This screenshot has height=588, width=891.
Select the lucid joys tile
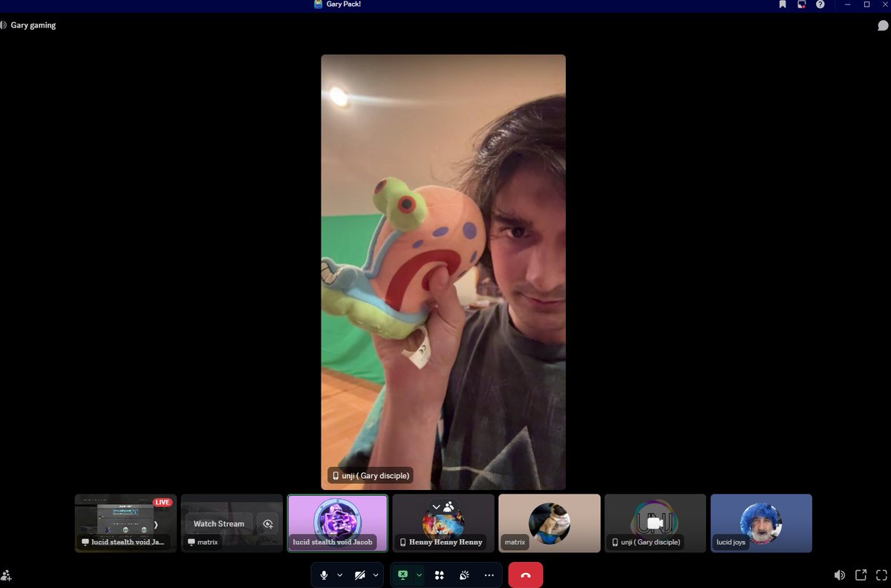[761, 523]
